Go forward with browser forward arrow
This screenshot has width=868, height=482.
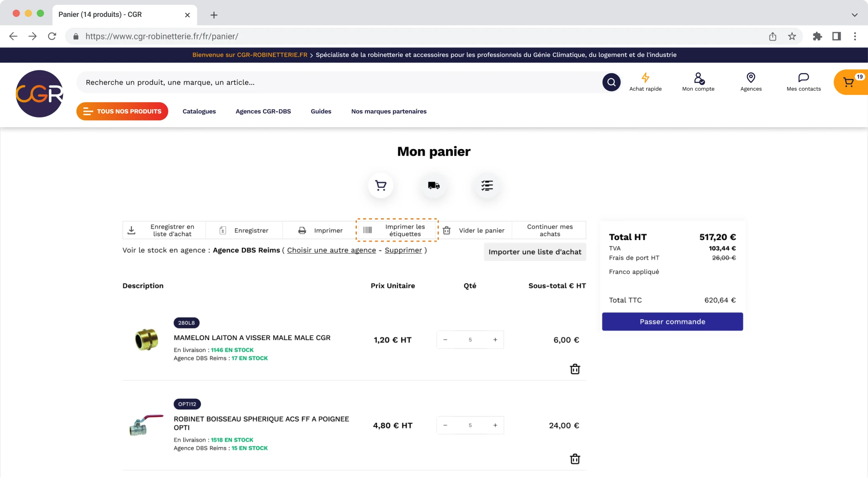pos(33,36)
